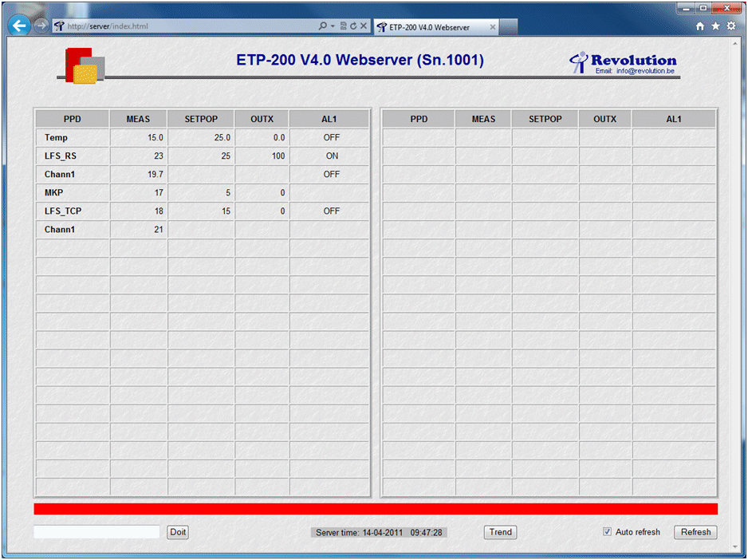Click the MEAS value 21
This screenshot has width=748, height=560.
coord(159,229)
